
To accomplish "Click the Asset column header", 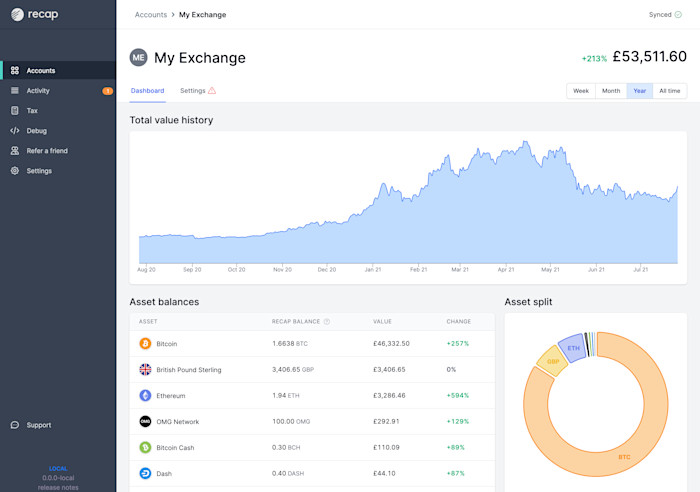I will pos(148,321).
